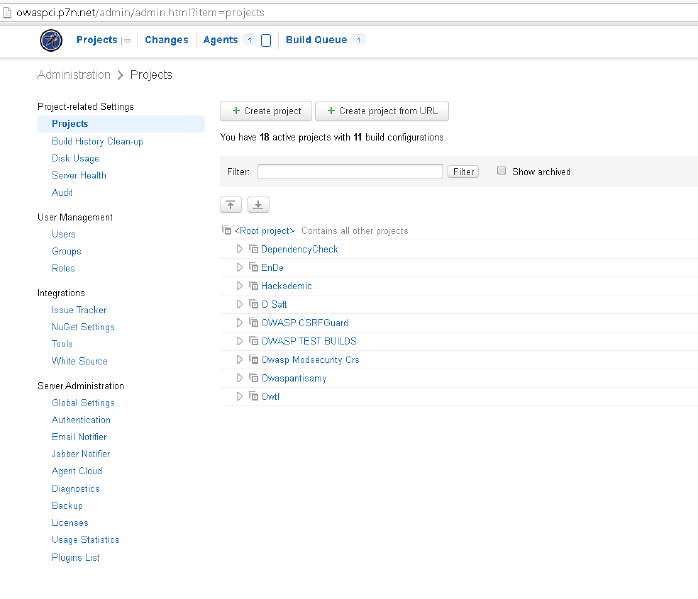This screenshot has height=599, width=698.
Task: Open the Projects dropdown arrow in header
Action: click(x=127, y=41)
